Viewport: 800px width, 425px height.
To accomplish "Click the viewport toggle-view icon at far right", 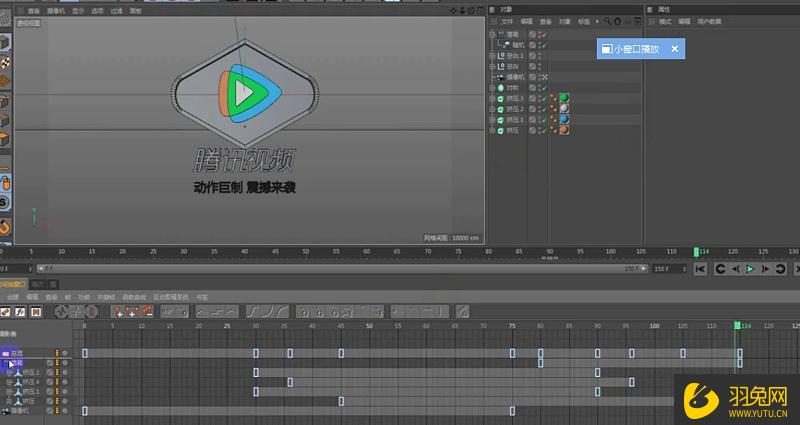I will (480, 11).
